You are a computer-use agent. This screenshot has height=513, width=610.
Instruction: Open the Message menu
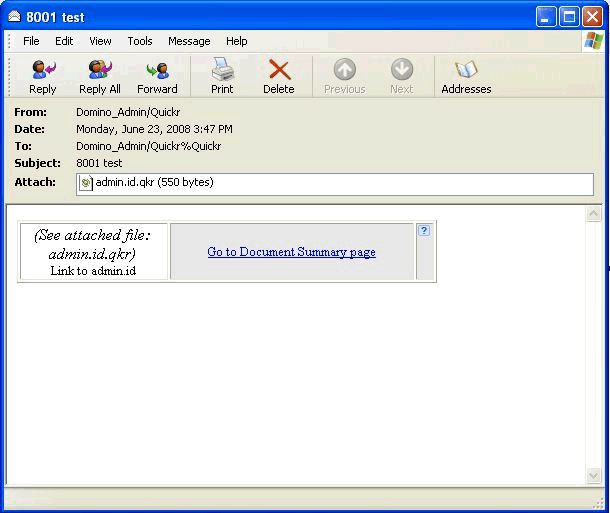click(189, 41)
